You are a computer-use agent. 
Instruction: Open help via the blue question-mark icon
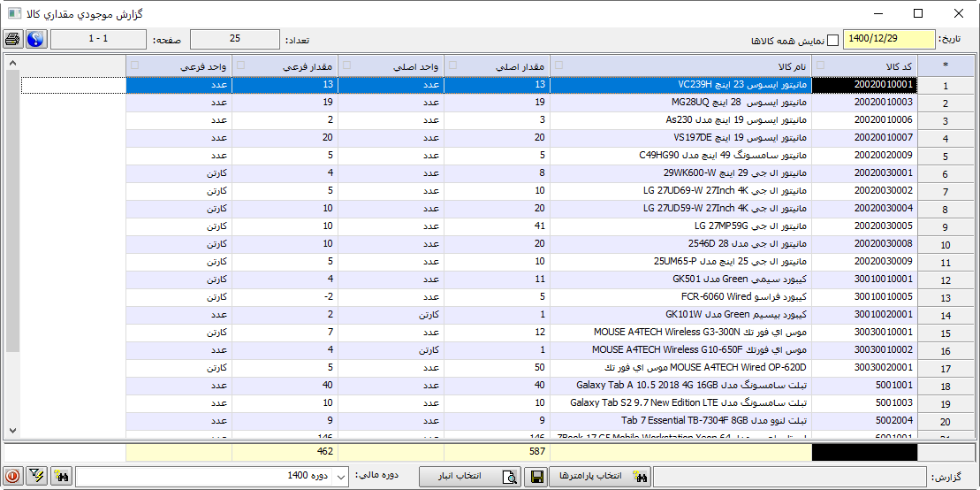[35, 40]
